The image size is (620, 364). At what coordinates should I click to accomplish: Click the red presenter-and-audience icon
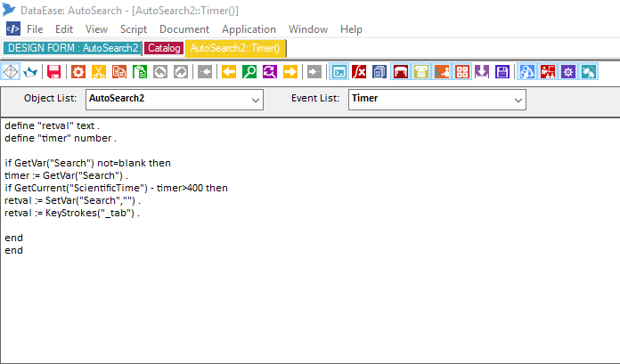(x=548, y=72)
